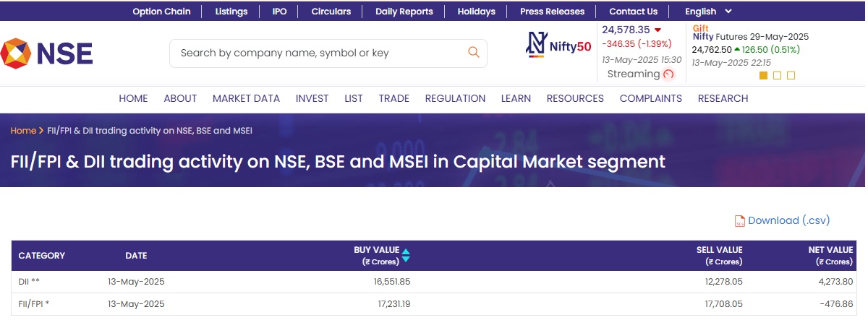Image resolution: width=868 pixels, height=320 pixels.
Task: Click the NET VALUE column header
Action: (830, 256)
